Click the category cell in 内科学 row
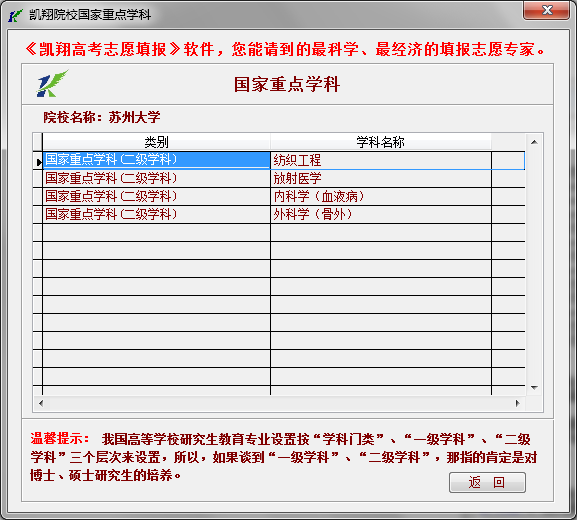 (156, 197)
